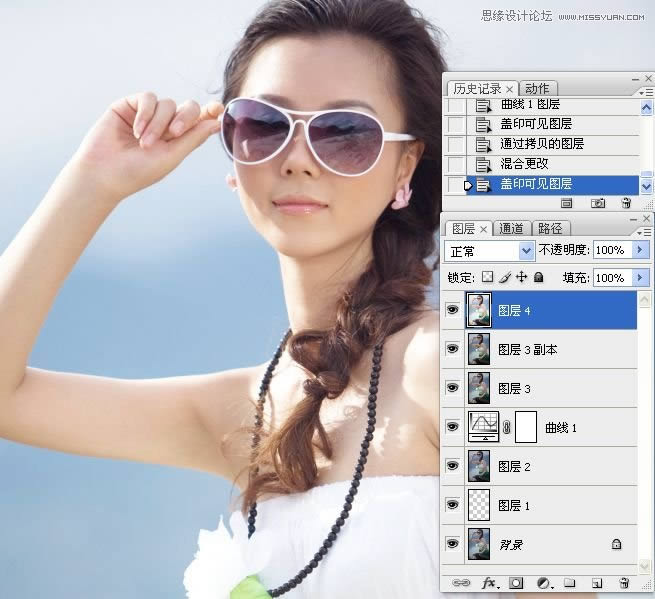655x599 pixels.
Task: Select the 图层 3 副本 layer
Action: tap(529, 350)
